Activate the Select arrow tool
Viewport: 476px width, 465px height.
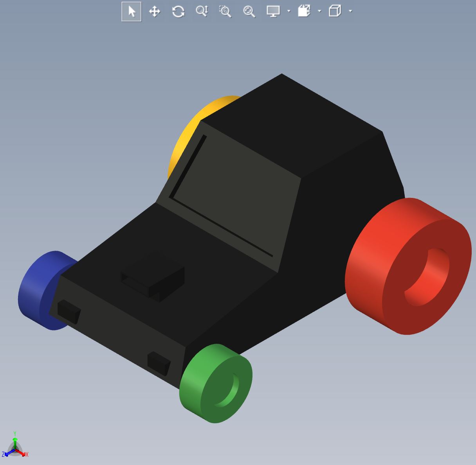pyautogui.click(x=132, y=11)
